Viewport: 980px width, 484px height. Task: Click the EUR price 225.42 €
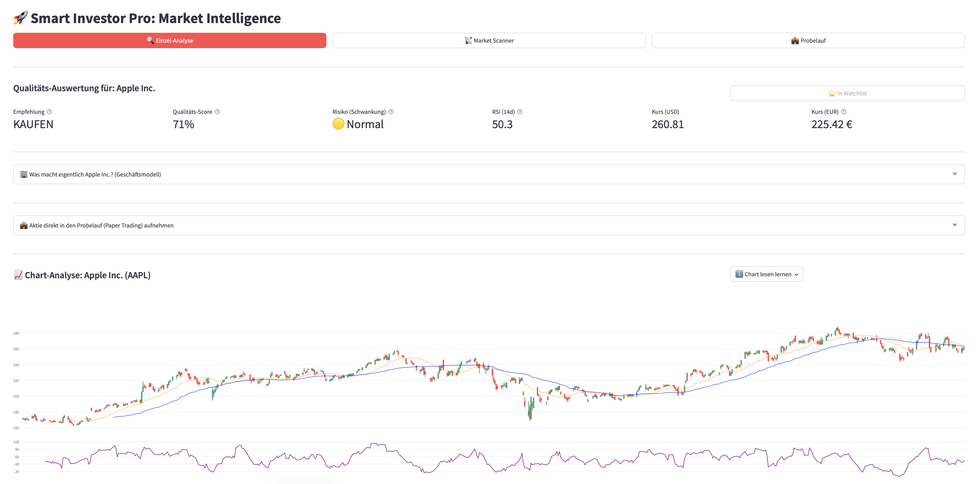coord(832,124)
